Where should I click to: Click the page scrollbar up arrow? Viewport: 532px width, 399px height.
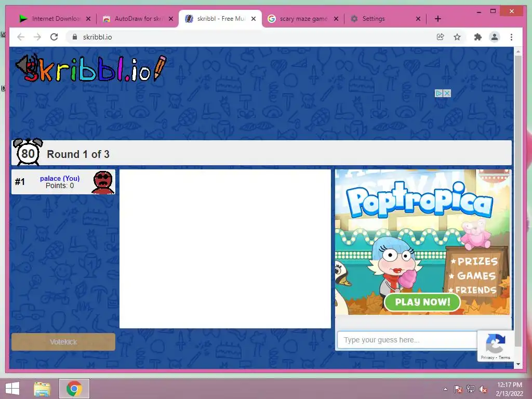[x=518, y=51]
